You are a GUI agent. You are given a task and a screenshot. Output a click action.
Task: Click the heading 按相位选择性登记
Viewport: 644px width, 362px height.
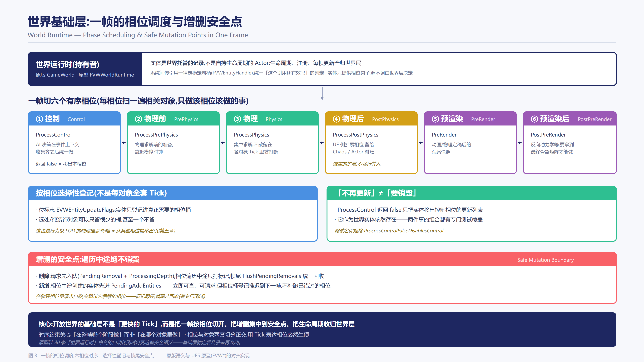pyautogui.click(x=101, y=193)
